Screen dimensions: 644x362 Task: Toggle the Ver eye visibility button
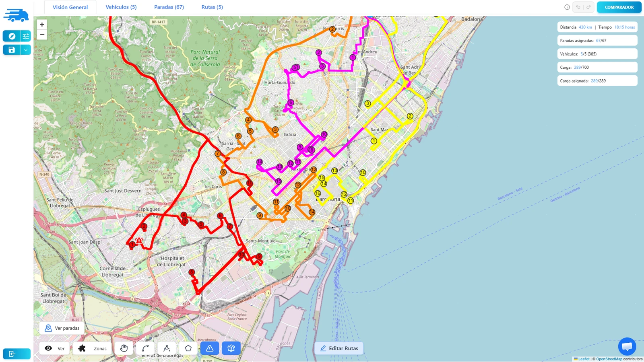[55, 348]
